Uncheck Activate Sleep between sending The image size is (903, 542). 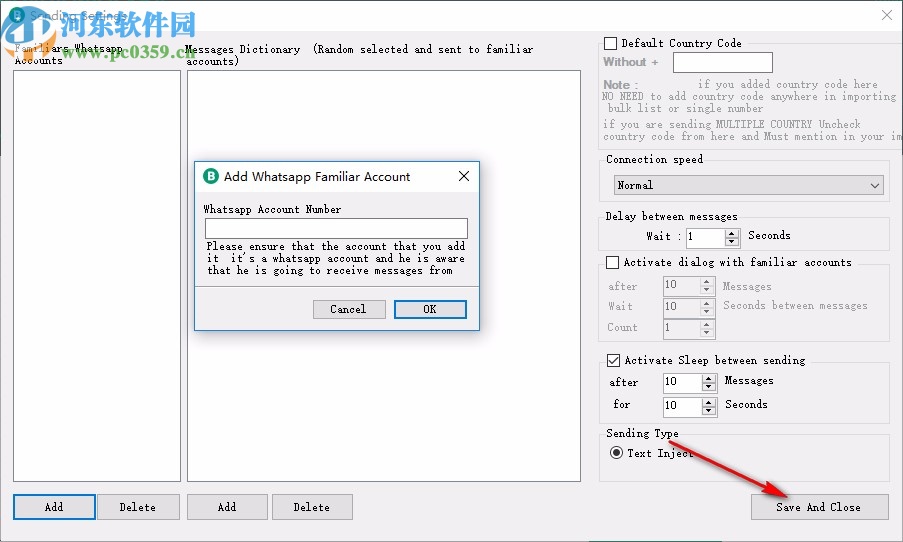[613, 361]
